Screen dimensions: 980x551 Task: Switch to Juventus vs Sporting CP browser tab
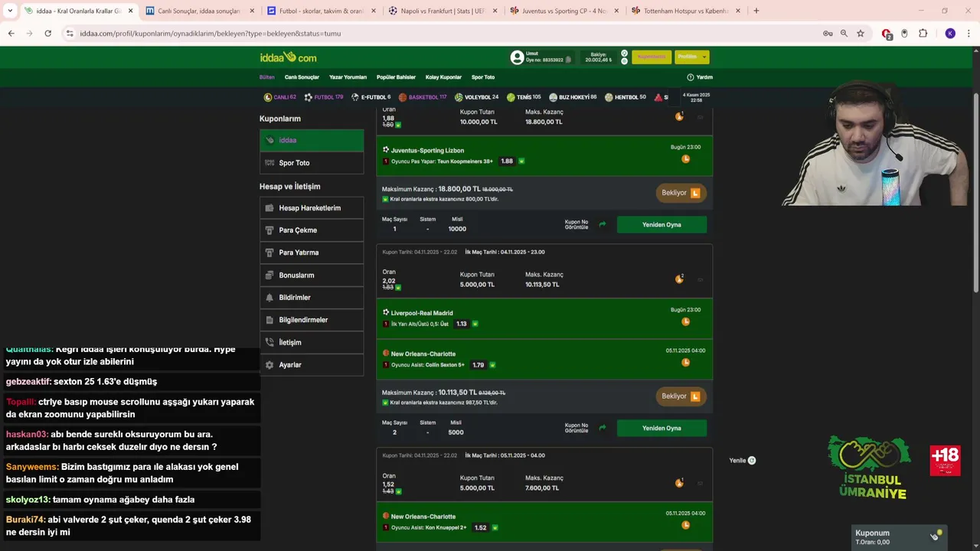[x=563, y=11]
